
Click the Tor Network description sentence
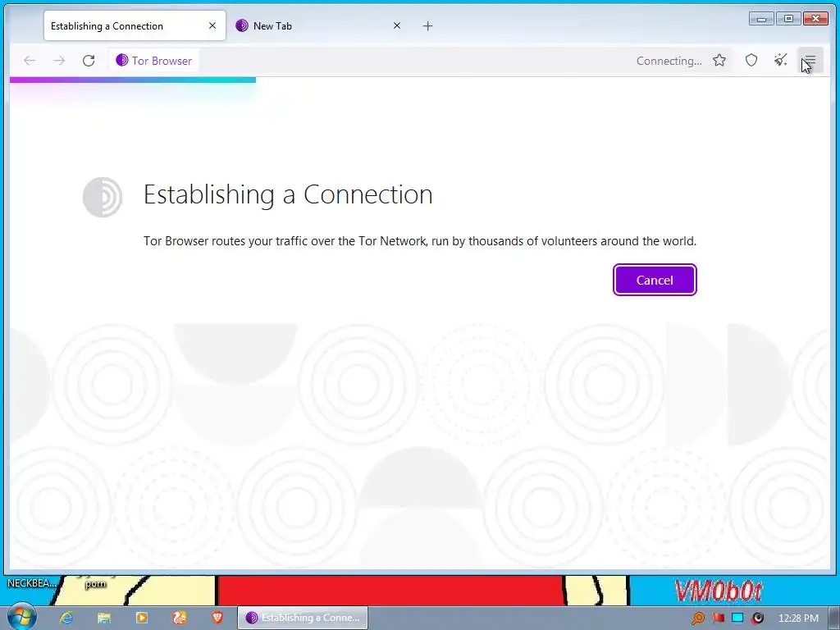point(420,241)
